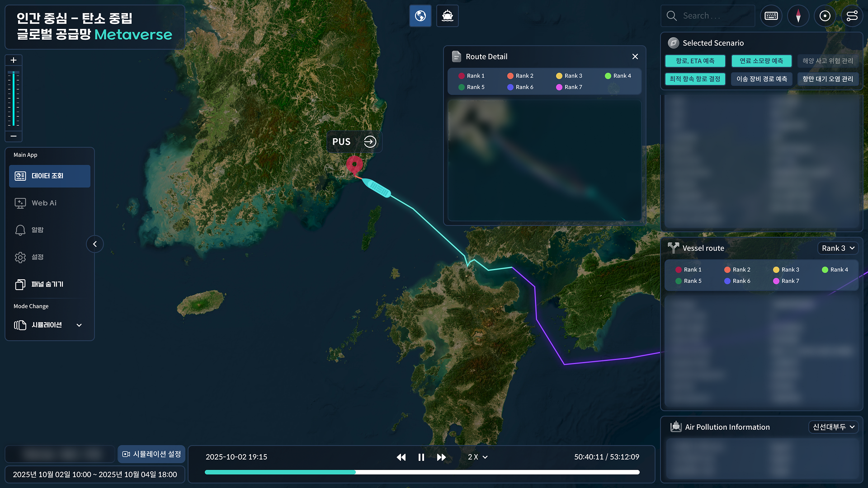The width and height of the screenshot is (868, 488).
Task: Toggle 연료 소모량 예측 scenario
Action: [762, 61]
